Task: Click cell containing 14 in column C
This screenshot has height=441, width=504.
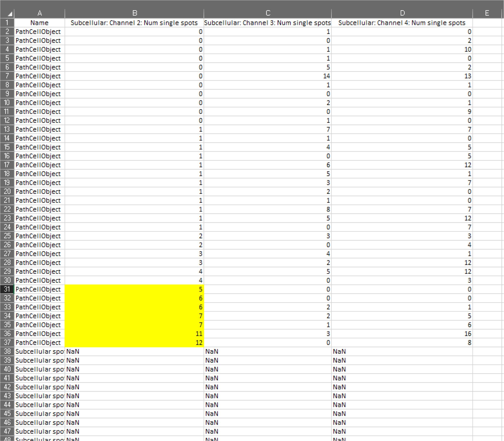Action: (x=268, y=76)
